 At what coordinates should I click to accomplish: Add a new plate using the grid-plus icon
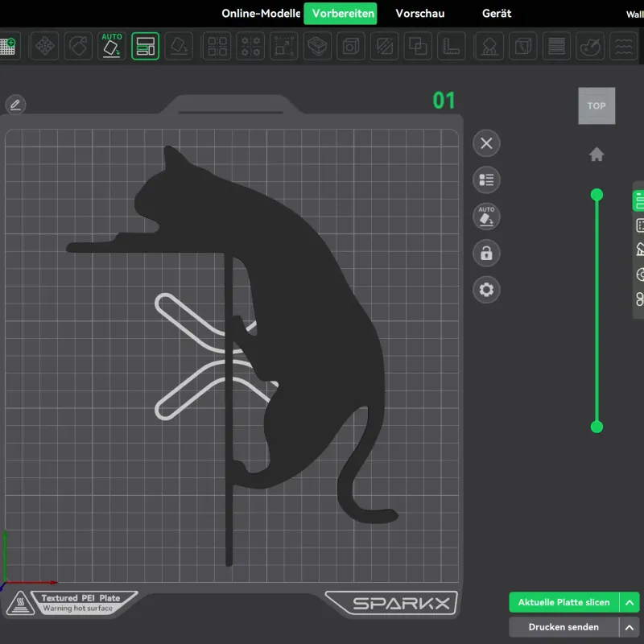click(x=8, y=46)
